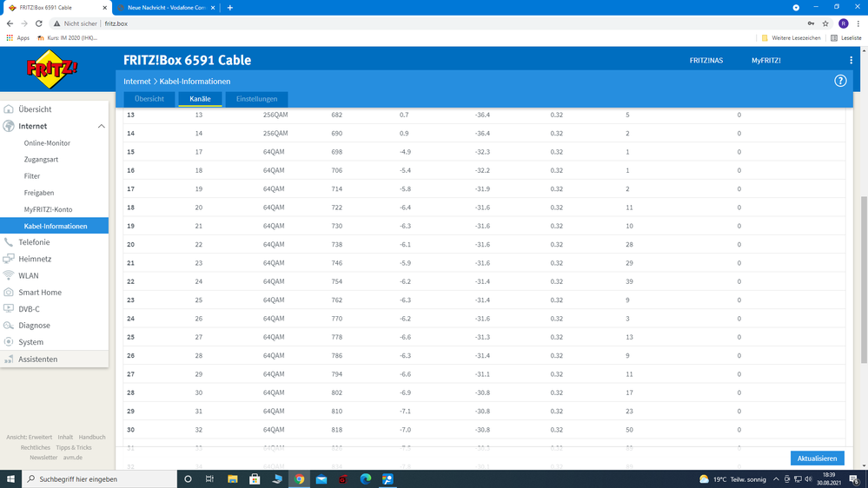The height and width of the screenshot is (488, 868).
Task: Open Apps shortcut in bookmarks bar
Action: [x=17, y=37]
